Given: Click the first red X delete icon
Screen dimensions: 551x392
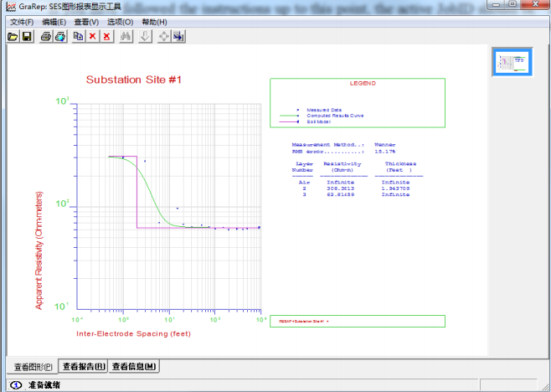Looking at the screenshot, I should pos(92,37).
